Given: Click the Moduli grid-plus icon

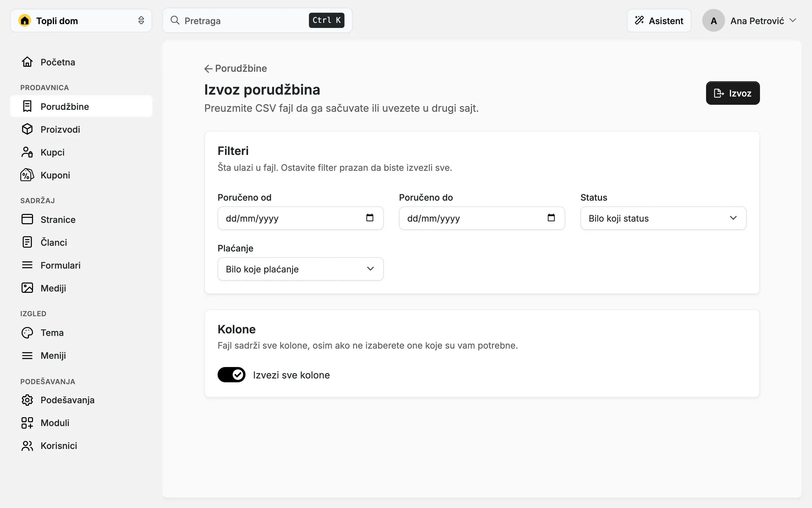Looking at the screenshot, I should coord(27,422).
